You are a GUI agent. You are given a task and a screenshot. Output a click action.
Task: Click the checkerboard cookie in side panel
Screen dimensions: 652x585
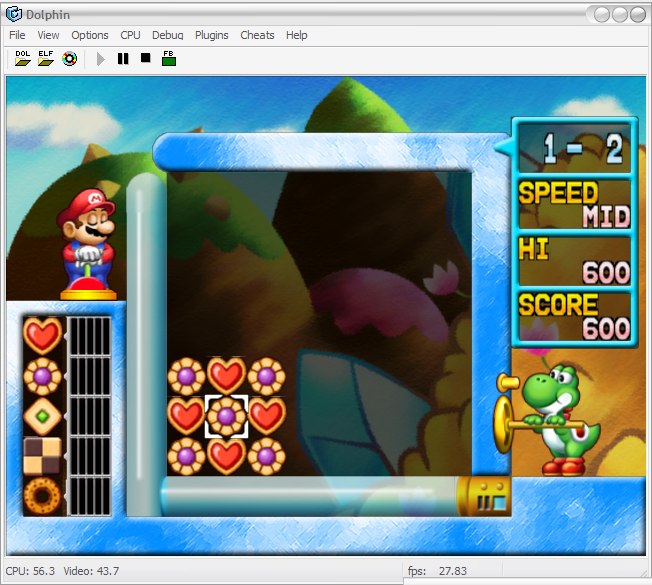point(42,456)
